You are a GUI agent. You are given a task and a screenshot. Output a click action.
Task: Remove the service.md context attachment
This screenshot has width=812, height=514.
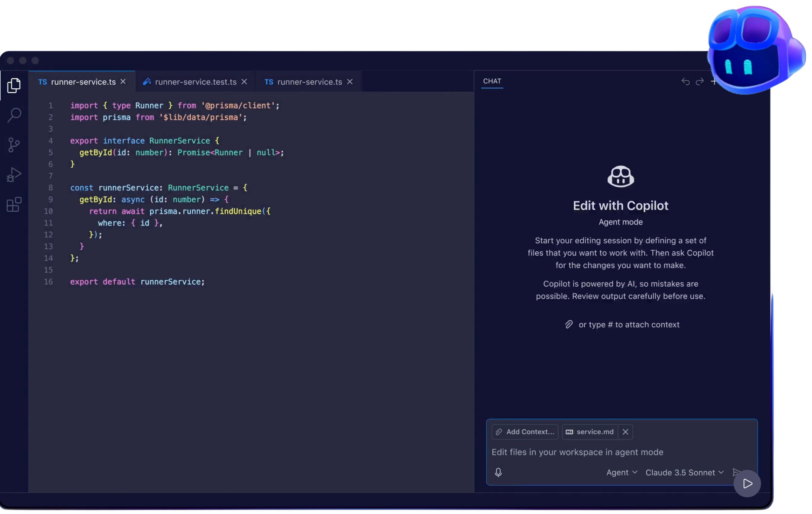(625, 432)
